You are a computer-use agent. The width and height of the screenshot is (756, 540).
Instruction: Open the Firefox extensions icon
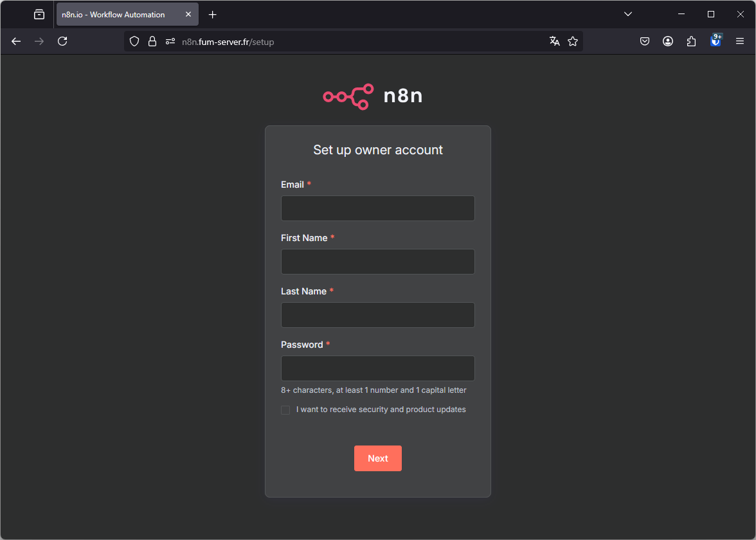click(x=691, y=41)
